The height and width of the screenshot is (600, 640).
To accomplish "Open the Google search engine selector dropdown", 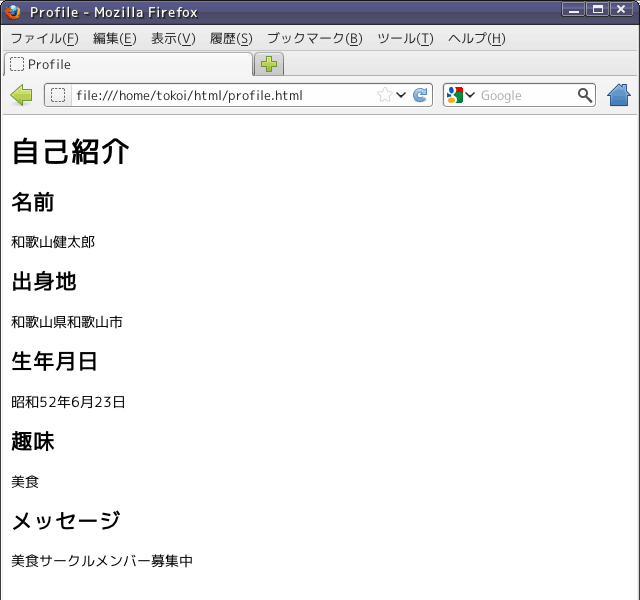I will (x=460, y=95).
